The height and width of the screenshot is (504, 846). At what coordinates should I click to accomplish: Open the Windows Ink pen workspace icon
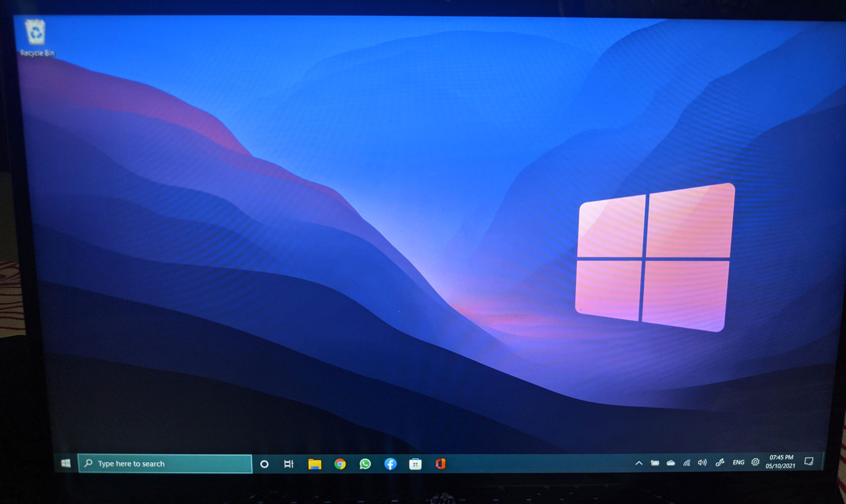click(720, 462)
